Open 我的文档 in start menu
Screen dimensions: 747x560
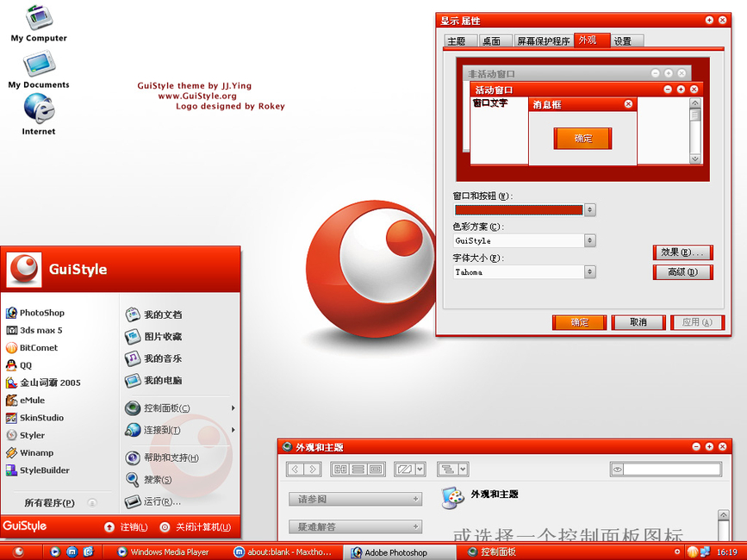(153, 314)
